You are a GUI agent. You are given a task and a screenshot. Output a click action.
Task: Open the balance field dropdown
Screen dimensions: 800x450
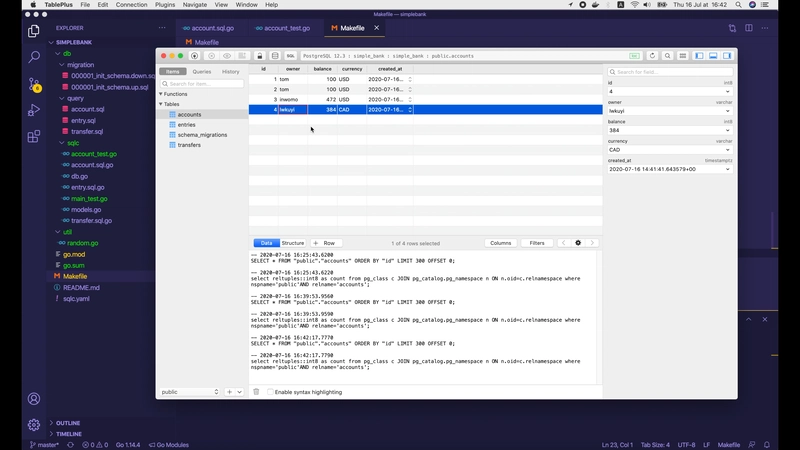(x=728, y=130)
